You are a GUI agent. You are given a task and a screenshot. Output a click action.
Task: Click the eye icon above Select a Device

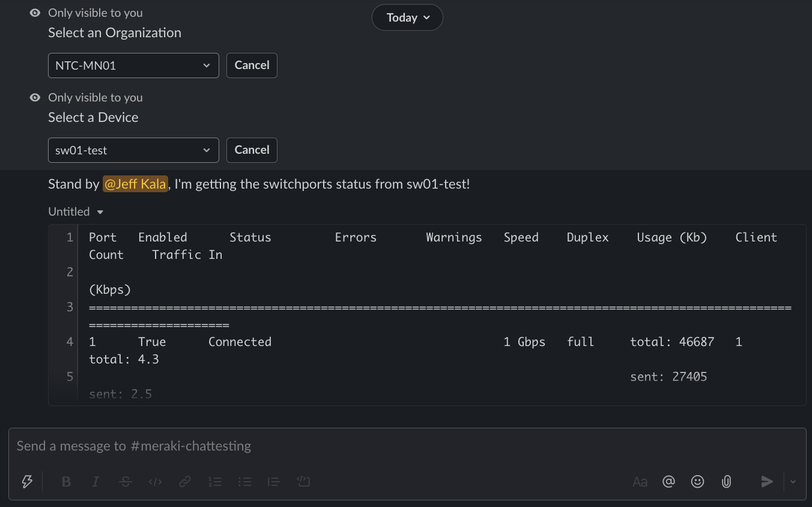click(35, 97)
